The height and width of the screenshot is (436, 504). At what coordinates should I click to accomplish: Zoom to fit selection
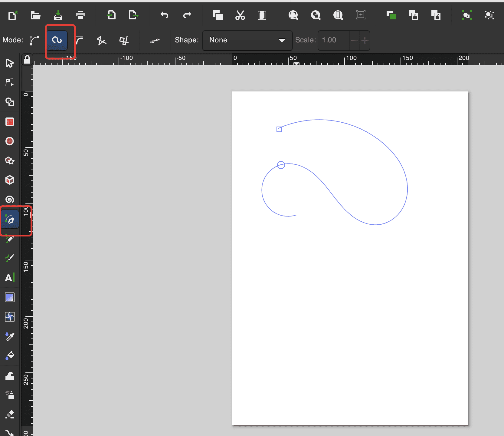click(x=293, y=15)
